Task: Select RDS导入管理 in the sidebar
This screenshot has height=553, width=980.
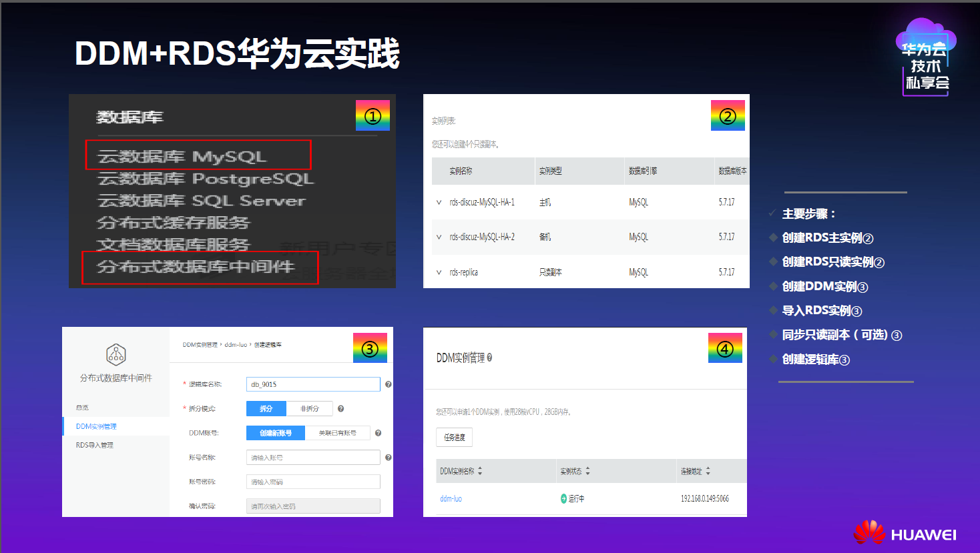Action: [95, 445]
